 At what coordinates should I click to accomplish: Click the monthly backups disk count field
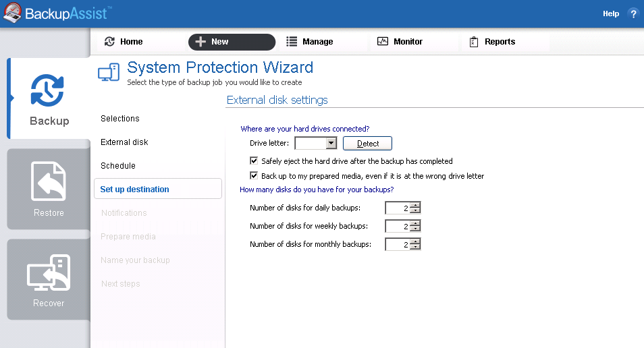click(x=398, y=245)
